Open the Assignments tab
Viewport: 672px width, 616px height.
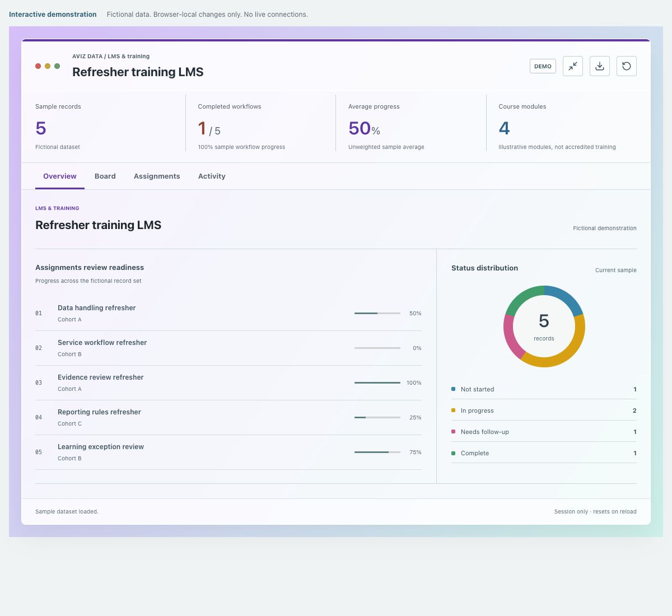click(x=157, y=176)
